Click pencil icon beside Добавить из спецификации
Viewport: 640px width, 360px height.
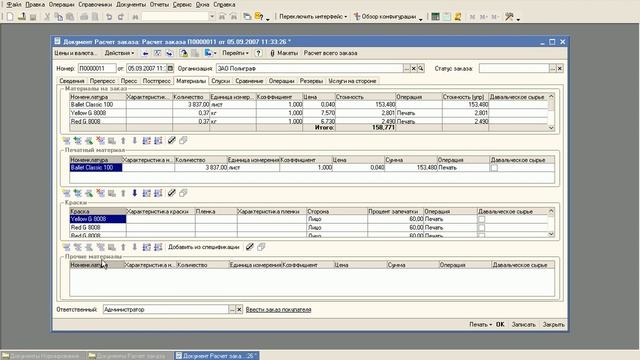click(x=250, y=247)
